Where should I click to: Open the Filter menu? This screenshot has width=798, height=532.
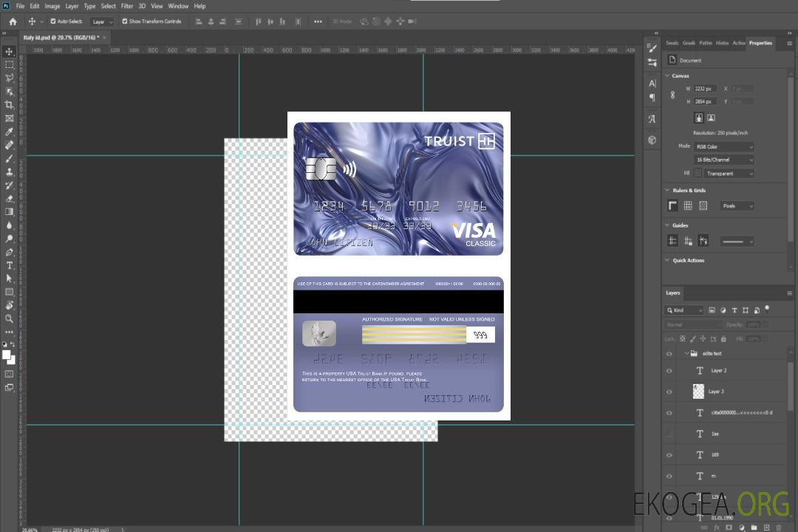click(x=127, y=6)
